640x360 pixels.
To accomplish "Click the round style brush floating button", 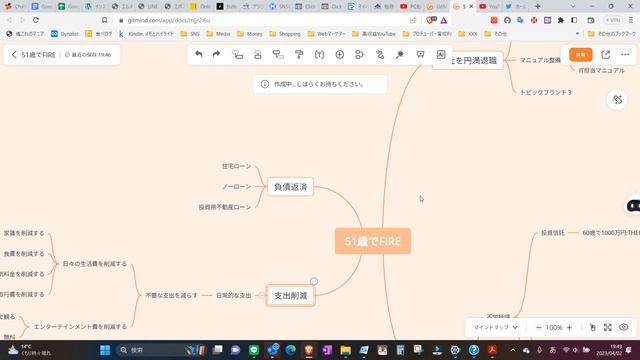I will [617, 100].
